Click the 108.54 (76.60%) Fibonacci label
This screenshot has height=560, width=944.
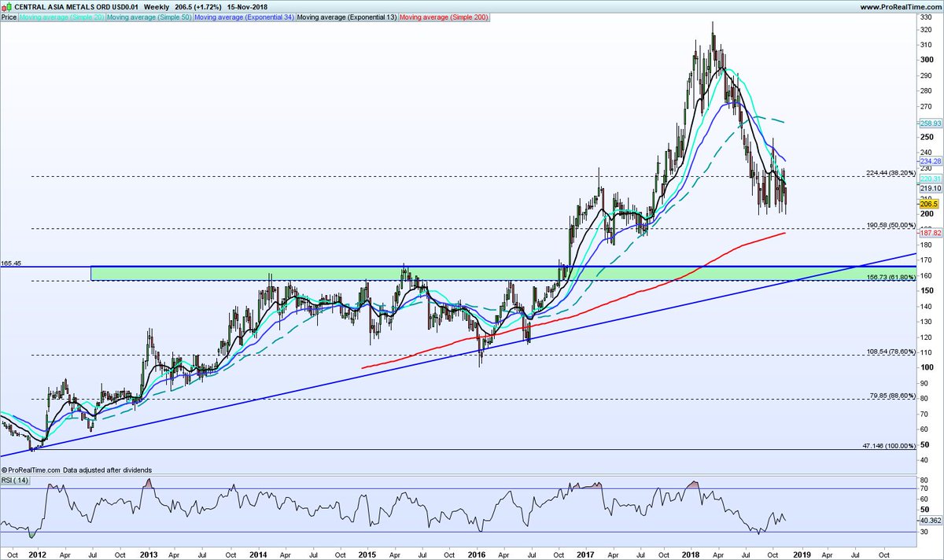[890, 352]
